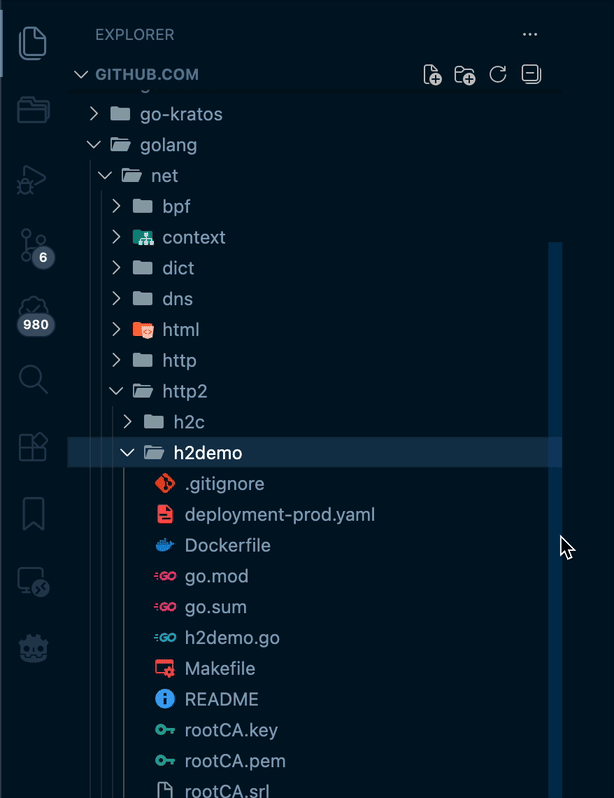
Task: Collapse the GITHUB.COM section header
Action: click(147, 75)
